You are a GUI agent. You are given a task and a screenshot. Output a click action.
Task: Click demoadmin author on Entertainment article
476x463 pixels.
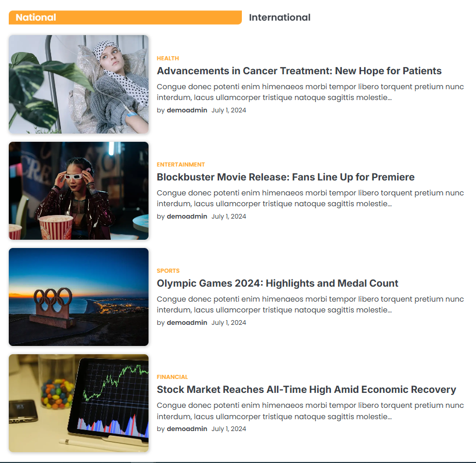187,217
